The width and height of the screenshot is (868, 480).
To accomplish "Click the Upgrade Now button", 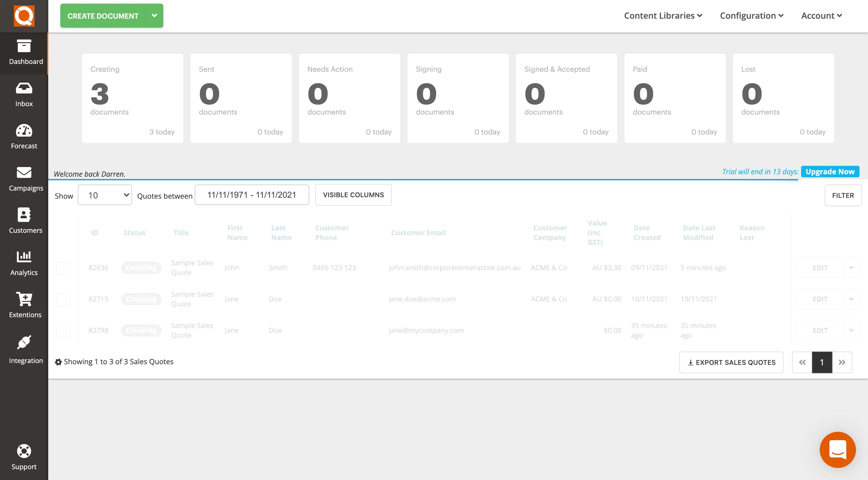I will (830, 171).
